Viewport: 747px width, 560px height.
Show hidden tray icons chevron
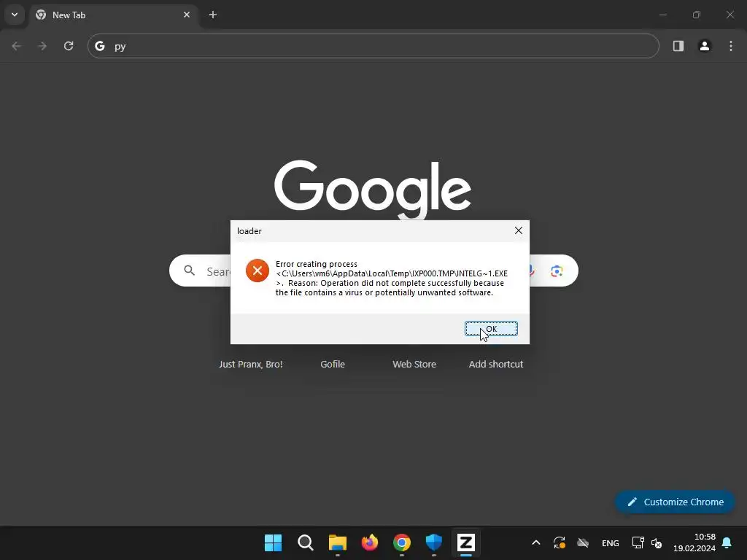(536, 542)
